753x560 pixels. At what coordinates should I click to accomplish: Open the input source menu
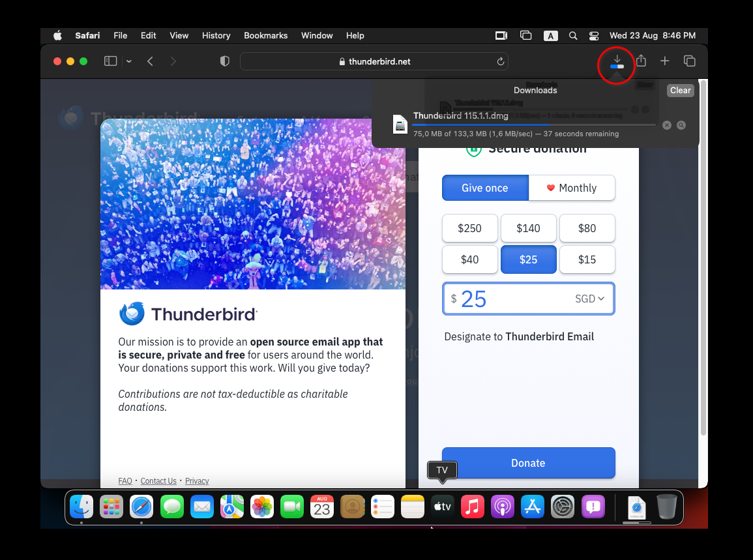550,36
